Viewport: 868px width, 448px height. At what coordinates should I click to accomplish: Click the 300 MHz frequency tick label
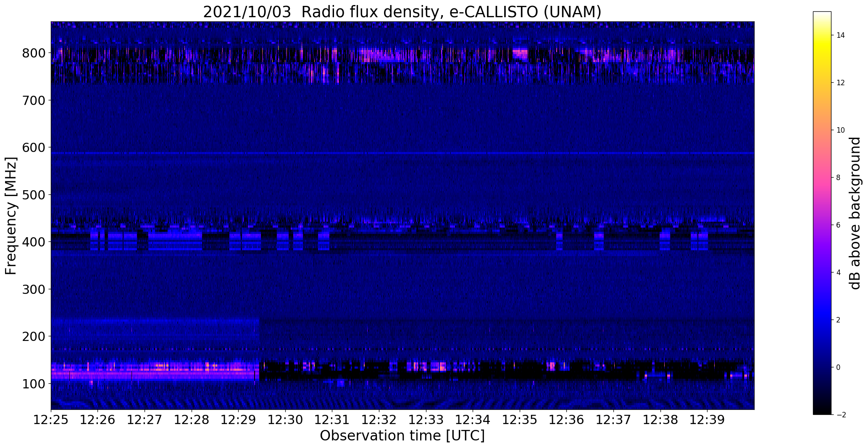pos(33,289)
